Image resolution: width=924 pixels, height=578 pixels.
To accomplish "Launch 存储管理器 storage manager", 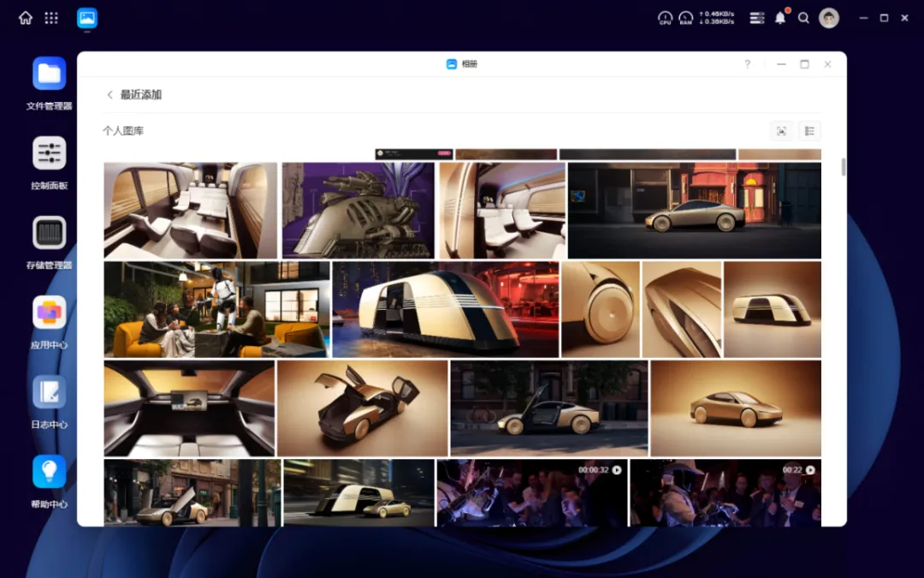I will pyautogui.click(x=49, y=233).
